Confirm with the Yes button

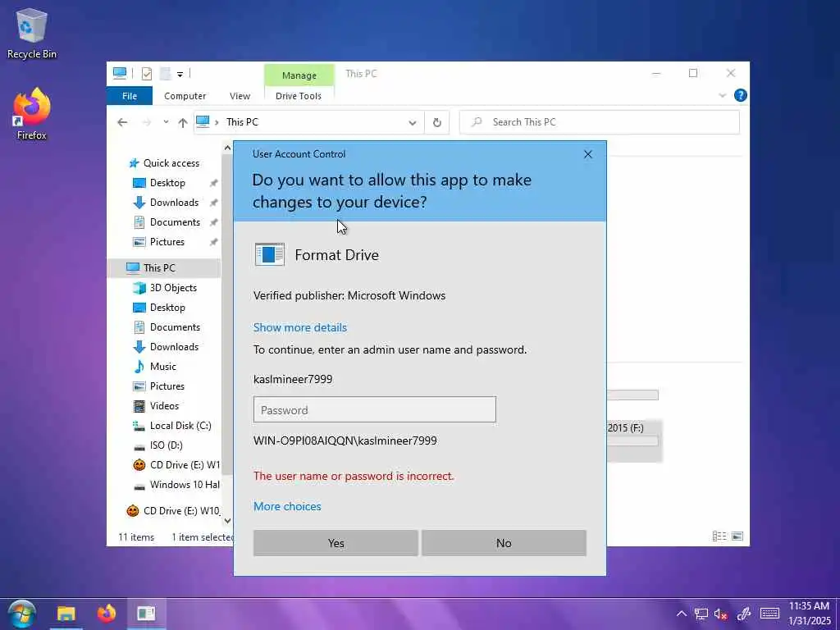click(x=336, y=543)
